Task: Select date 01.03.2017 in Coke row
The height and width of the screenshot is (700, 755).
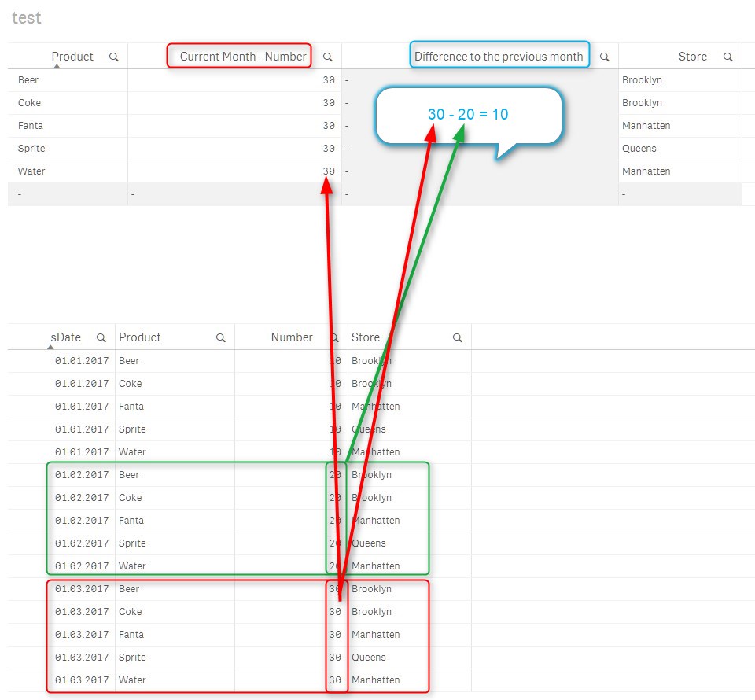Action: (x=82, y=611)
